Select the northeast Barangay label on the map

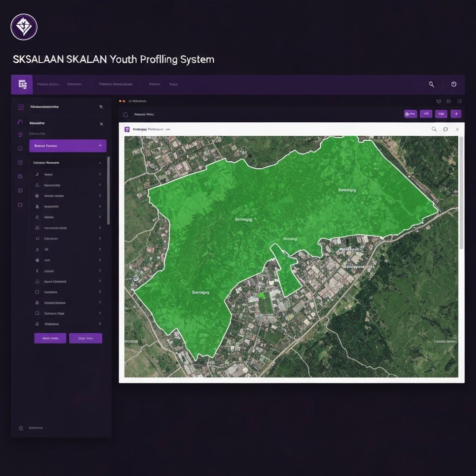tap(347, 190)
